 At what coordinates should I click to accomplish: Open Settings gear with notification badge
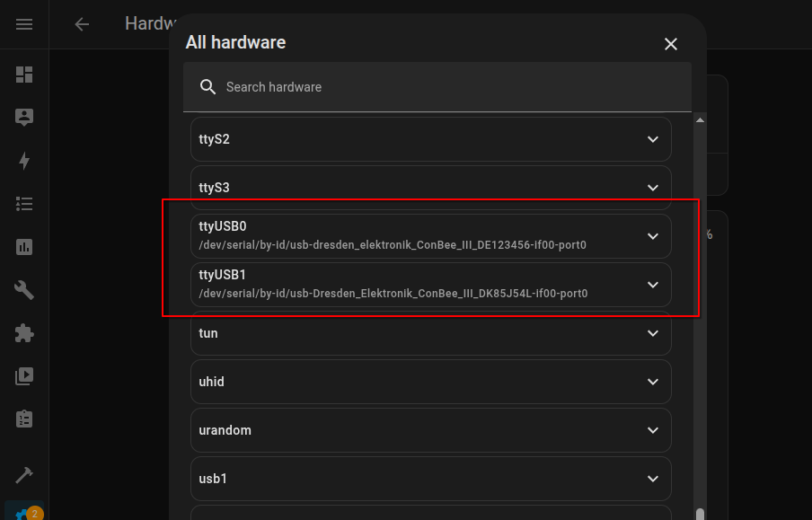coord(24,513)
